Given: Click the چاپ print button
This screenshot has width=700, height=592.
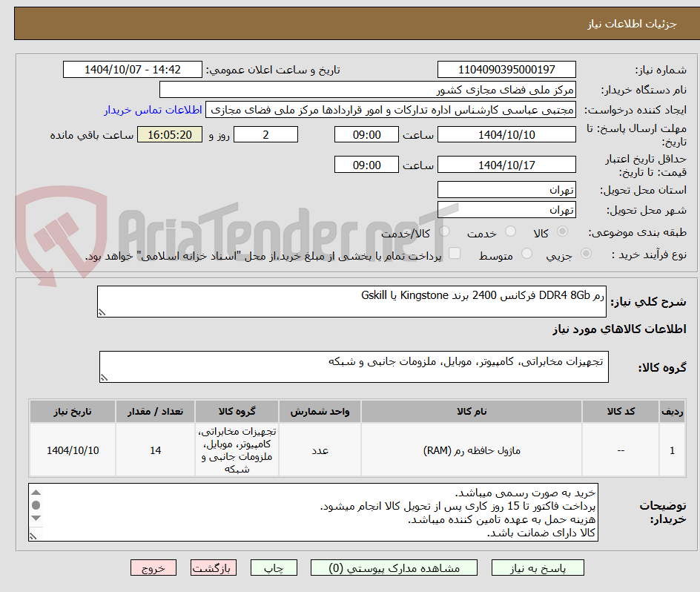Looking at the screenshot, I should [274, 568].
